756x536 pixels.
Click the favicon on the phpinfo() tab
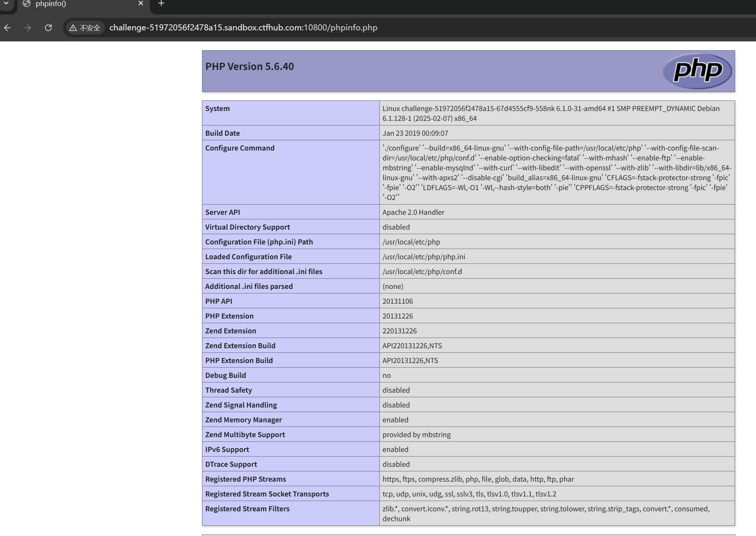[x=26, y=4]
